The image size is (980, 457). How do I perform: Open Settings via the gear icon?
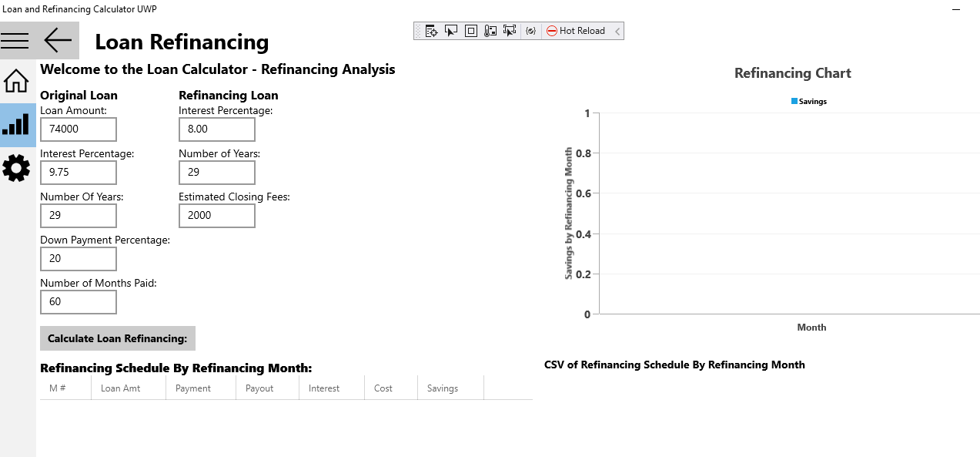pos(16,168)
